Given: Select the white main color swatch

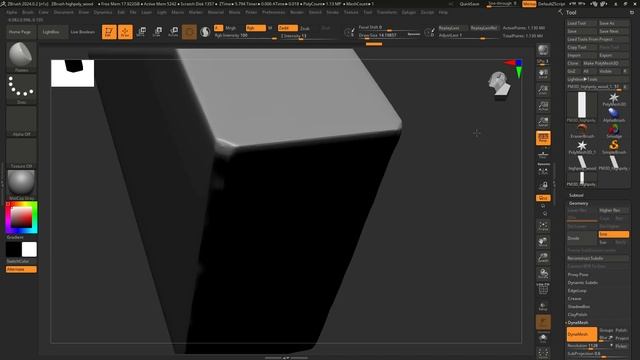Looking at the screenshot, I should pos(29,249).
